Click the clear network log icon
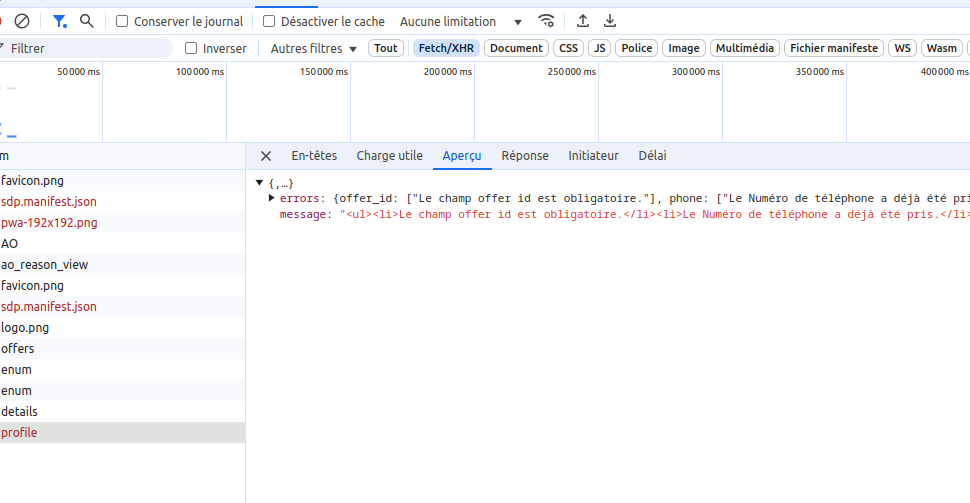Screen dimensions: 970x503 pos(22,21)
